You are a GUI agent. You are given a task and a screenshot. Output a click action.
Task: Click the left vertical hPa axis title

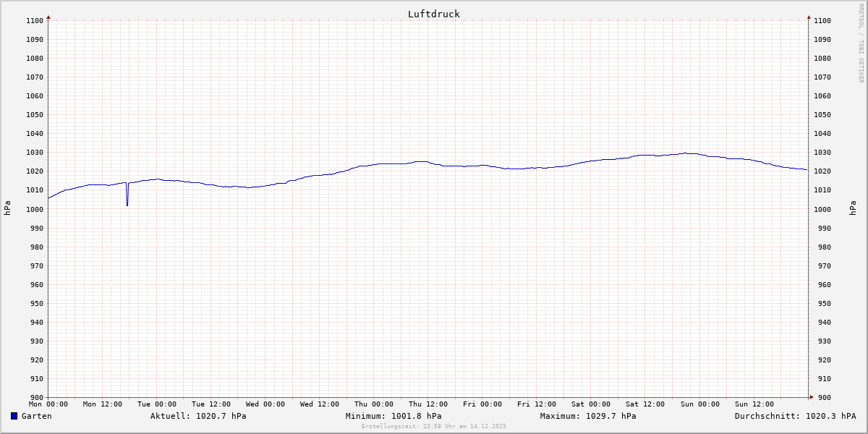[x=7, y=208]
